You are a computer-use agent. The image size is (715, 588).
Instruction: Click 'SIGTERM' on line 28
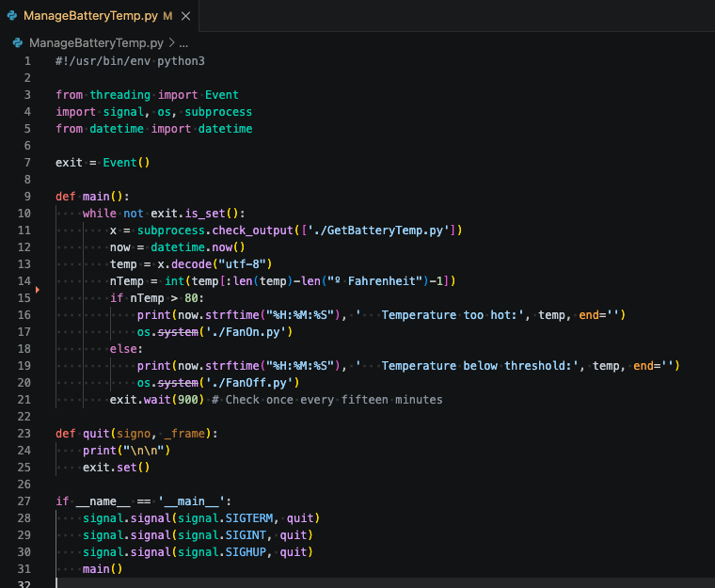pyautogui.click(x=249, y=518)
